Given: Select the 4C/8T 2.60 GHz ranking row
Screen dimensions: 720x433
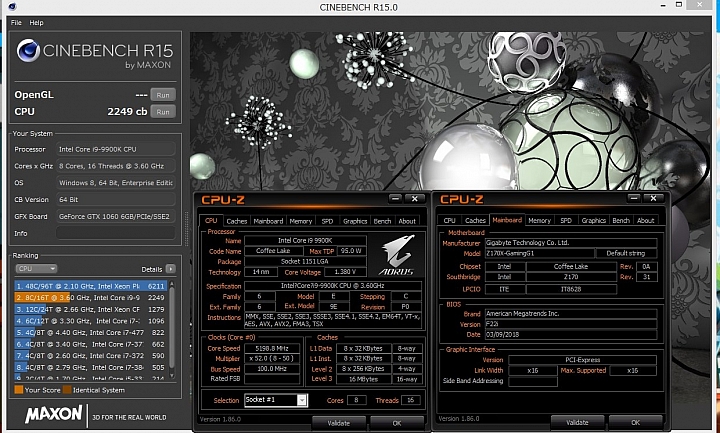Looking at the screenshot, I should click(x=90, y=355).
